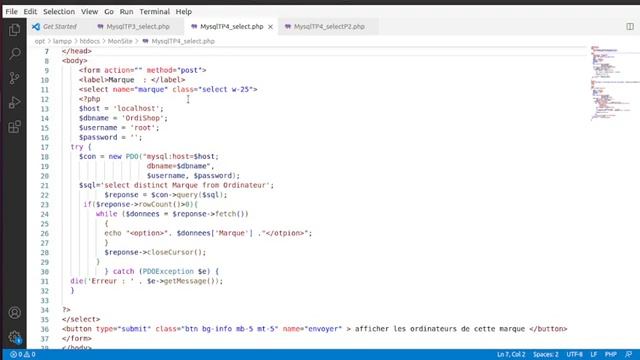
Task: Click the $password assignment line
Action: click(x=111, y=137)
